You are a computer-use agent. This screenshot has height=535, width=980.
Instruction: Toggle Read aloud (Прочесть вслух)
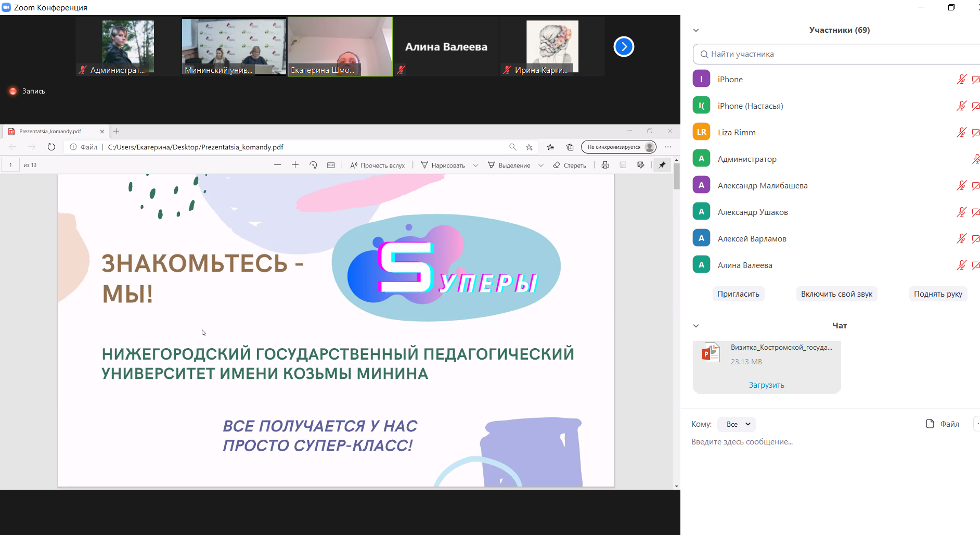377,165
